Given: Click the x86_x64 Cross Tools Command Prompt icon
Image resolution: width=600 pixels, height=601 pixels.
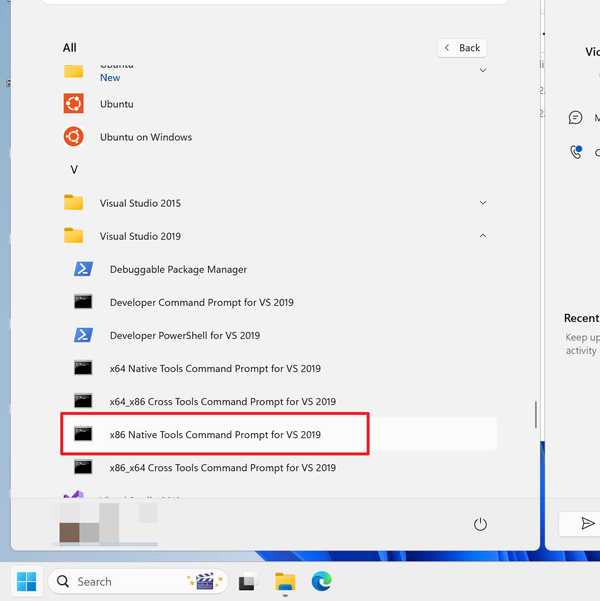Looking at the screenshot, I should 83,467.
